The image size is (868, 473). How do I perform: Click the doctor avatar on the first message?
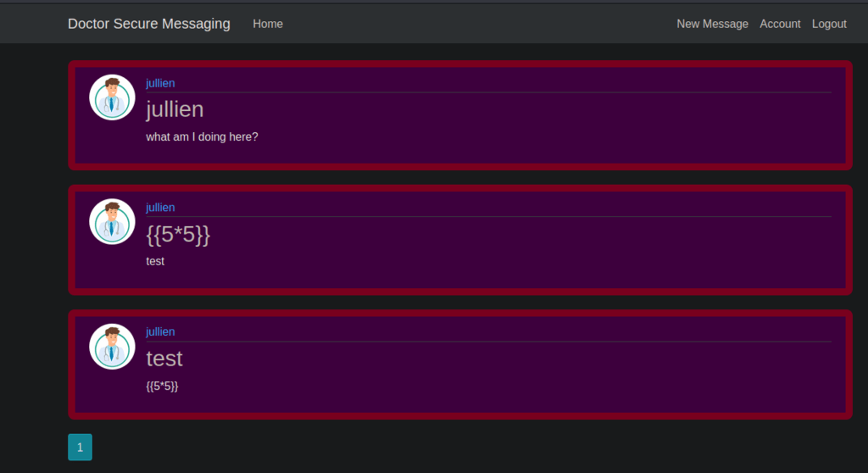[112, 97]
